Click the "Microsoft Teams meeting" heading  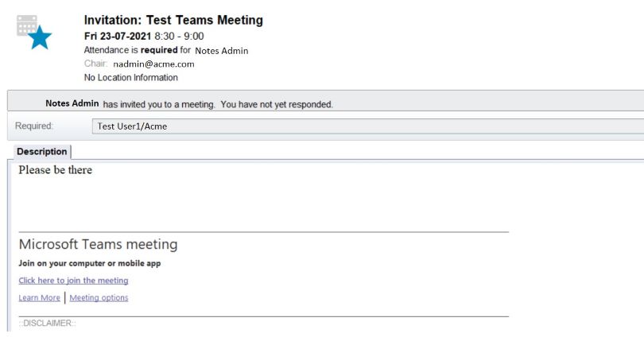pos(98,244)
